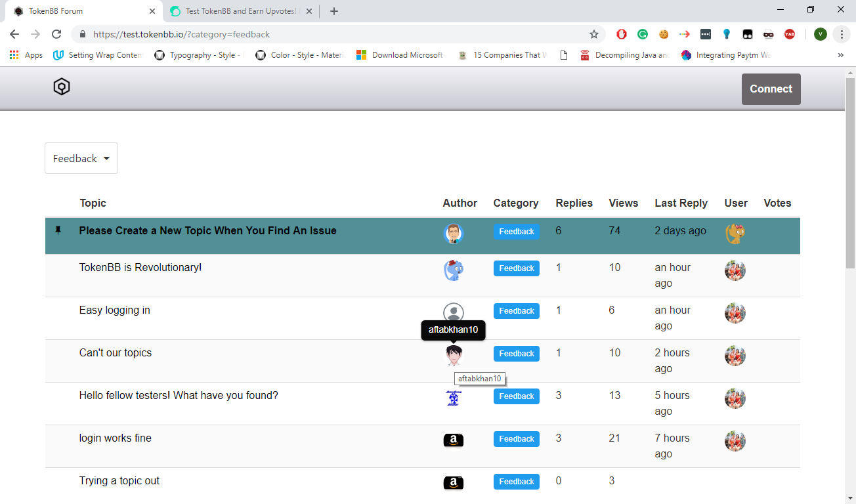Click the 'Last Reply' column header

coord(681,203)
